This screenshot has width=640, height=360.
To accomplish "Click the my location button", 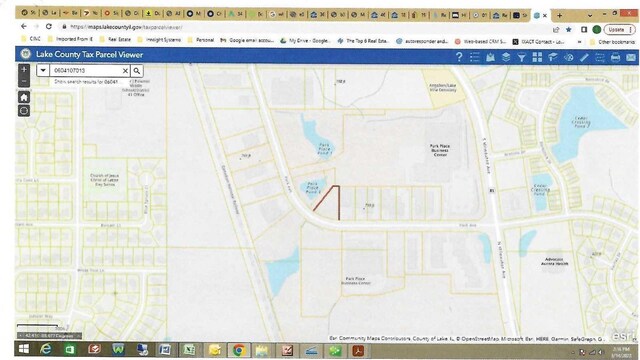I will pyautogui.click(x=24, y=111).
